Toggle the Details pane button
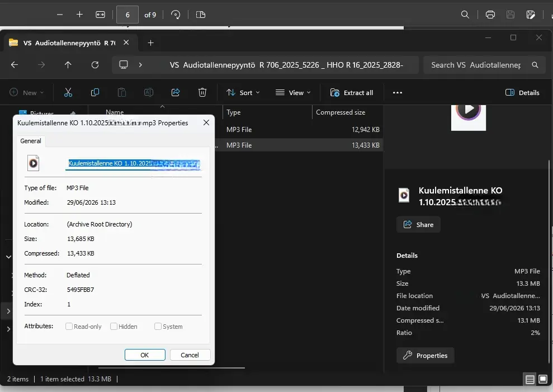 point(522,92)
